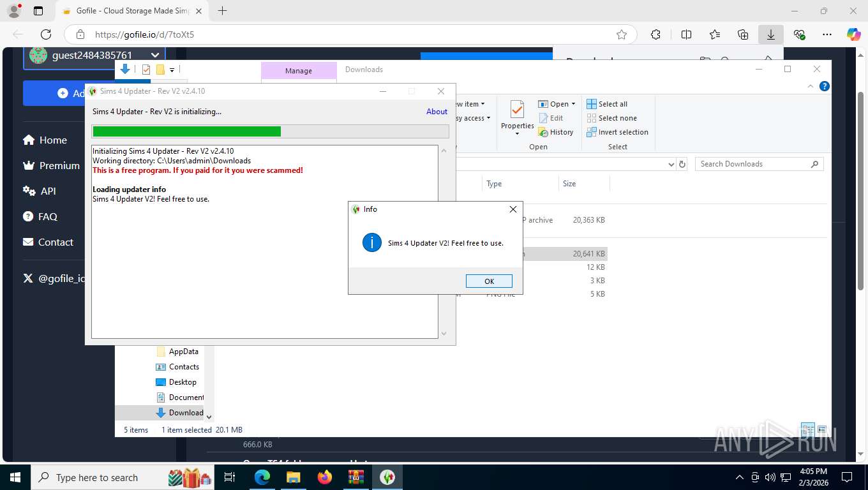Viewport: 868px width, 490px height.
Task: Select Downloads in Explorer navigation tree
Action: (x=179, y=413)
